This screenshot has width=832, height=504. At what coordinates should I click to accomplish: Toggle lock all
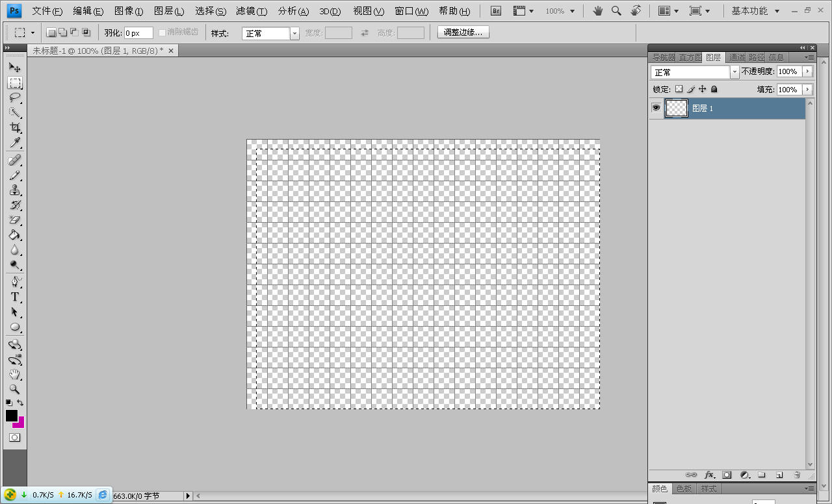pyautogui.click(x=714, y=89)
